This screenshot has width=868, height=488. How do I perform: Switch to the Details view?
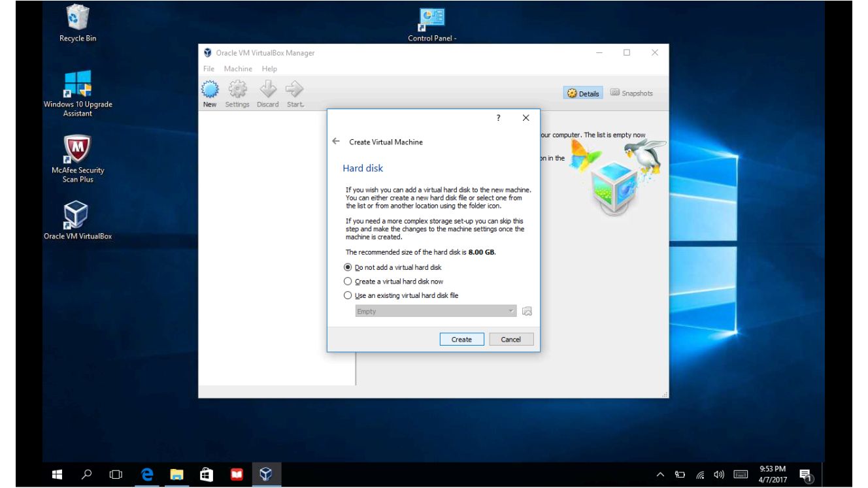pos(584,93)
